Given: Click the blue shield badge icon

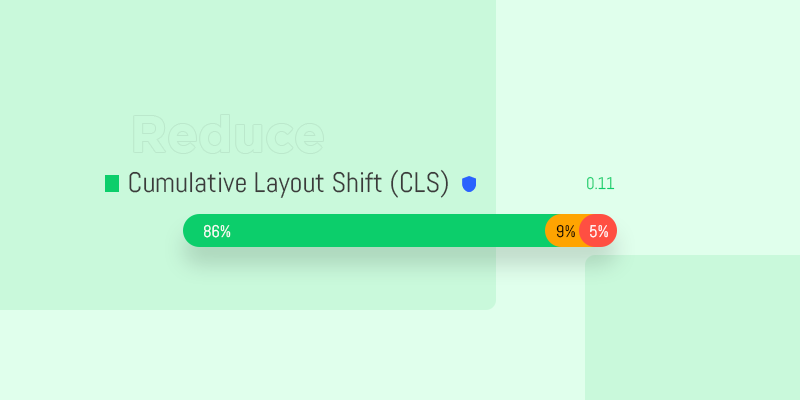Looking at the screenshot, I should [469, 184].
